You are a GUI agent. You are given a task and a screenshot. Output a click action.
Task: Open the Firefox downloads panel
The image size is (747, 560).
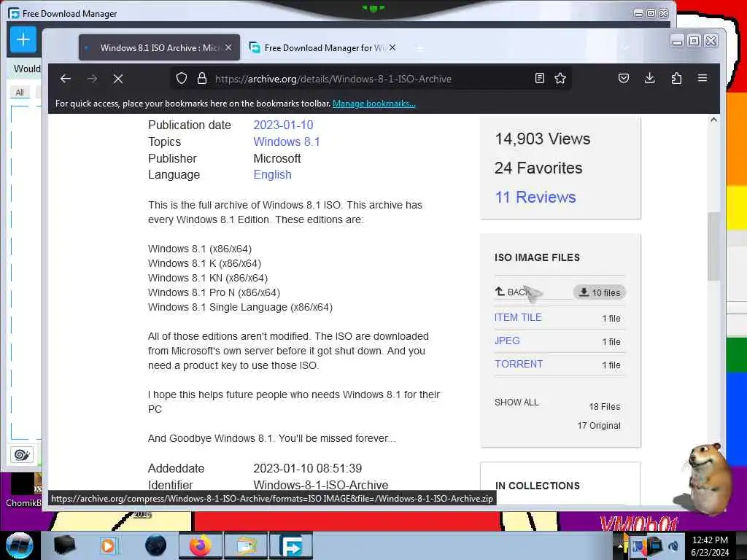(x=649, y=78)
